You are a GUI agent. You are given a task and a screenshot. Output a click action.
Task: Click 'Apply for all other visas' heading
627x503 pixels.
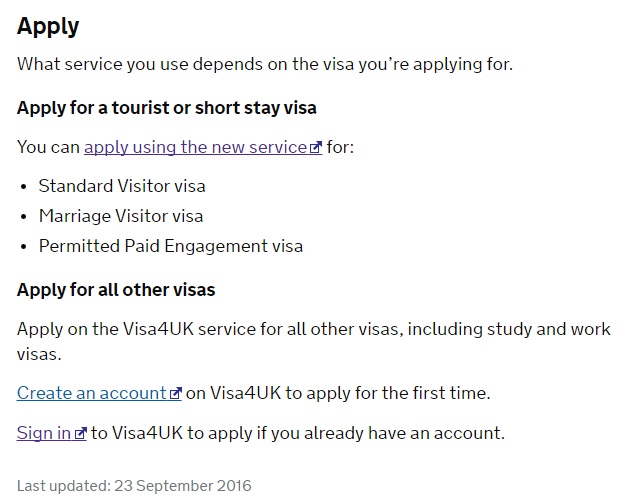click(116, 290)
